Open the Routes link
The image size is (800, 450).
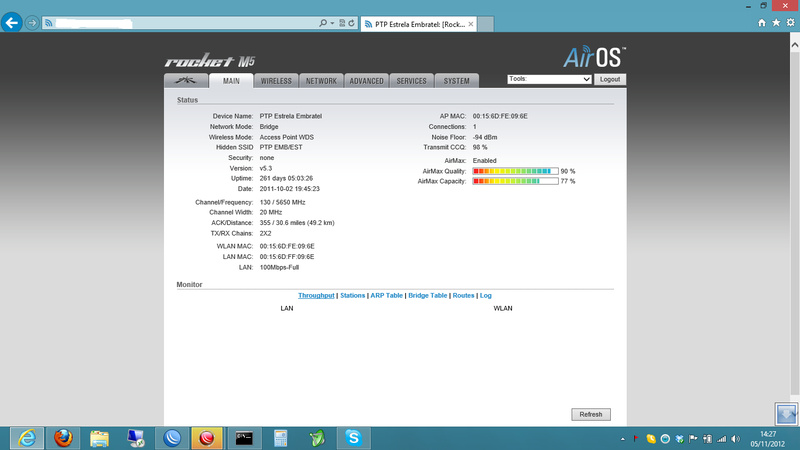click(x=463, y=295)
